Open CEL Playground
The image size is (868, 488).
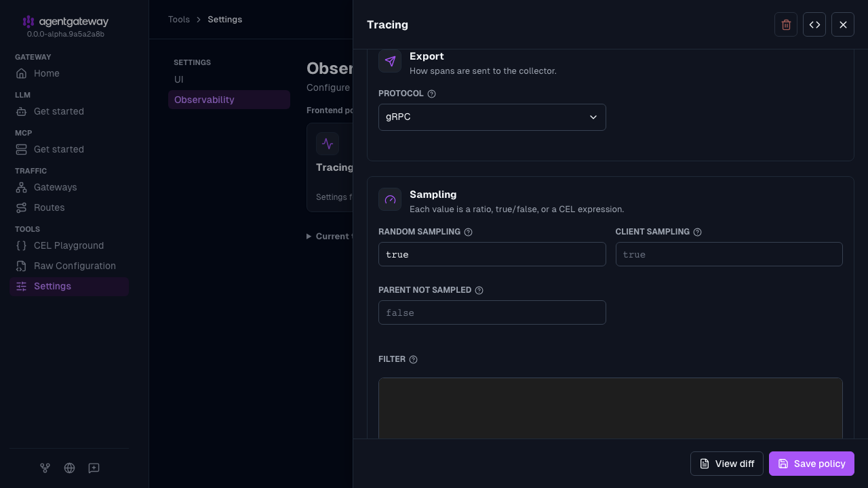tap(69, 245)
